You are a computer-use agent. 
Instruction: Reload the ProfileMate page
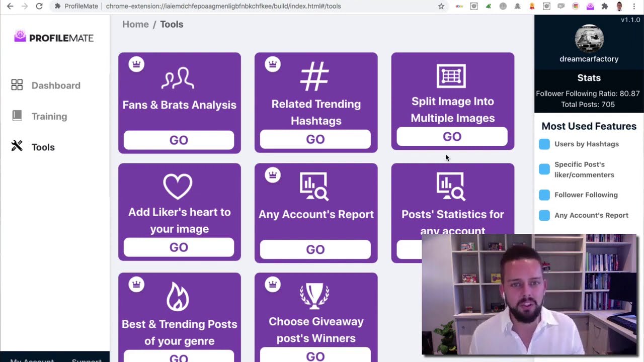click(39, 6)
